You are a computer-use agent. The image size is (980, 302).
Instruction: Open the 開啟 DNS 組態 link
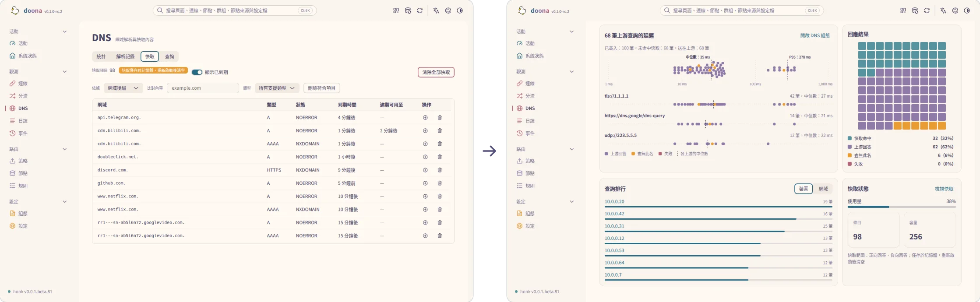pos(815,35)
